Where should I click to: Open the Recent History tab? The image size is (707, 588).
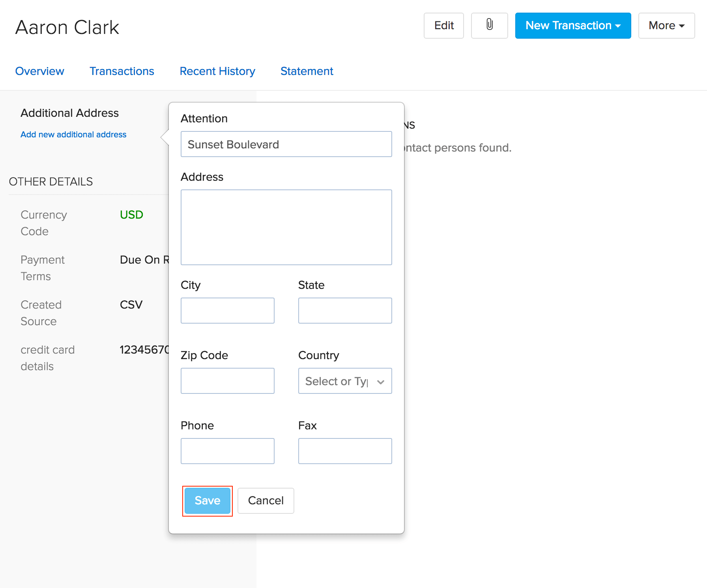point(217,71)
